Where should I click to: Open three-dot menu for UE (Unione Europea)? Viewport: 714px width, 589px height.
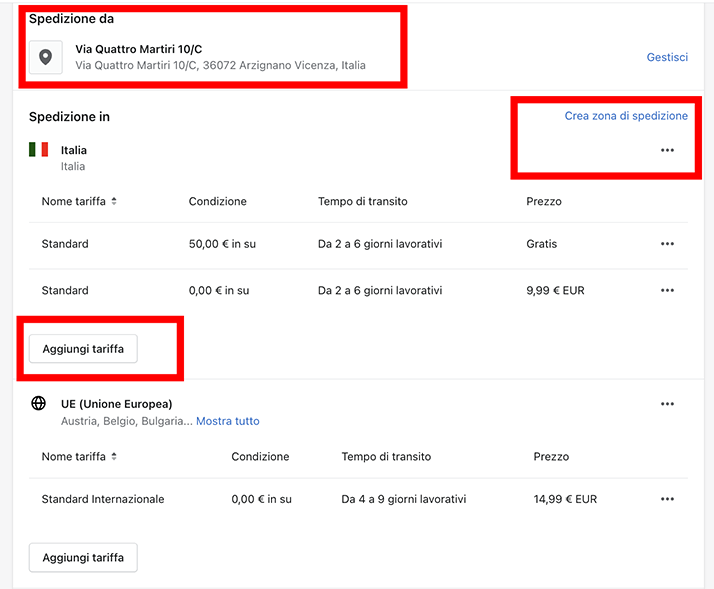coord(667,404)
